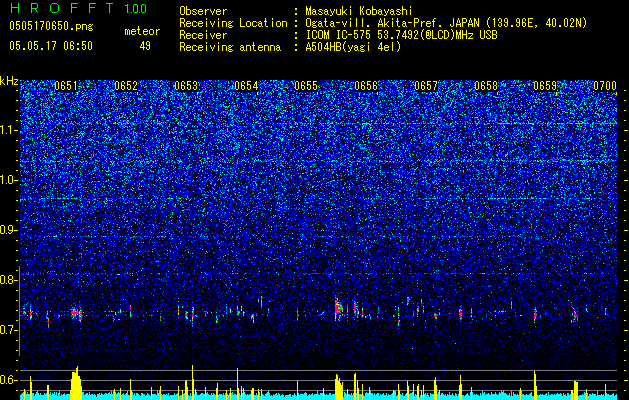Select the Ogata-vill. Akita-Pref. JAPAN location text
This screenshot has width=629, height=400.
tap(446, 23)
